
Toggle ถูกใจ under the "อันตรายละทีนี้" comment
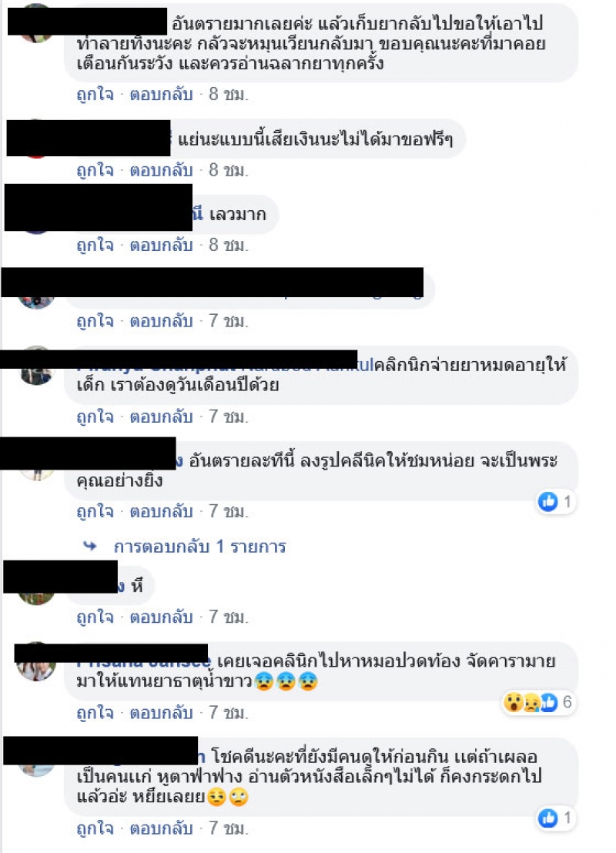pos(95,511)
